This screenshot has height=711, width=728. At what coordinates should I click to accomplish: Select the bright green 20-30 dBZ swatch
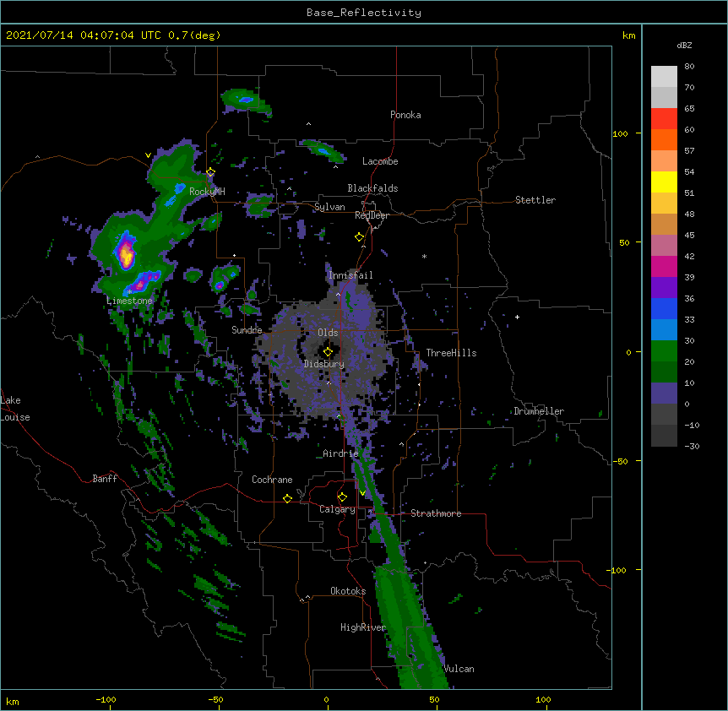tap(664, 351)
